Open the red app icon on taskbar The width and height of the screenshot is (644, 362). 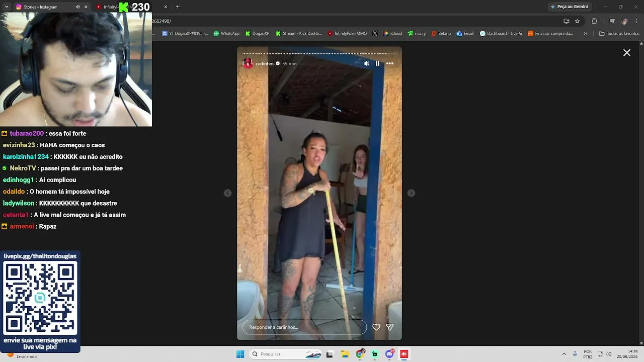(404, 354)
